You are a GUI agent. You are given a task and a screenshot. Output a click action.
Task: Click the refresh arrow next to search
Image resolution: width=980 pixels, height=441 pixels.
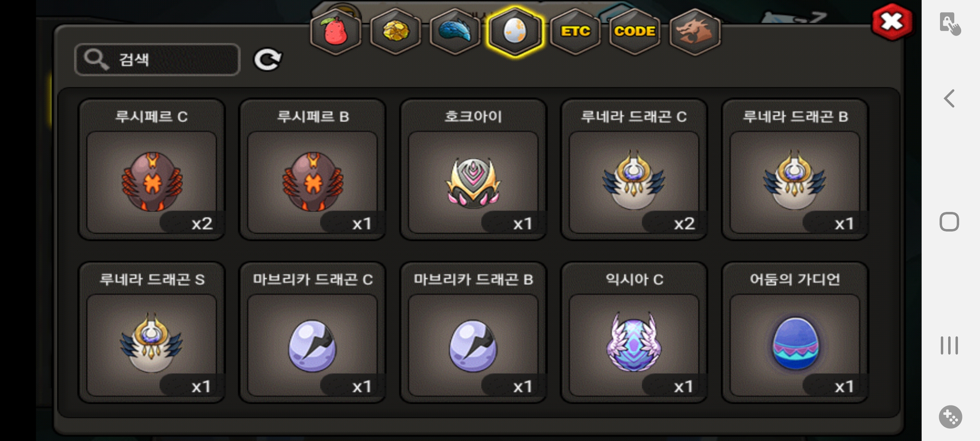[x=267, y=60]
